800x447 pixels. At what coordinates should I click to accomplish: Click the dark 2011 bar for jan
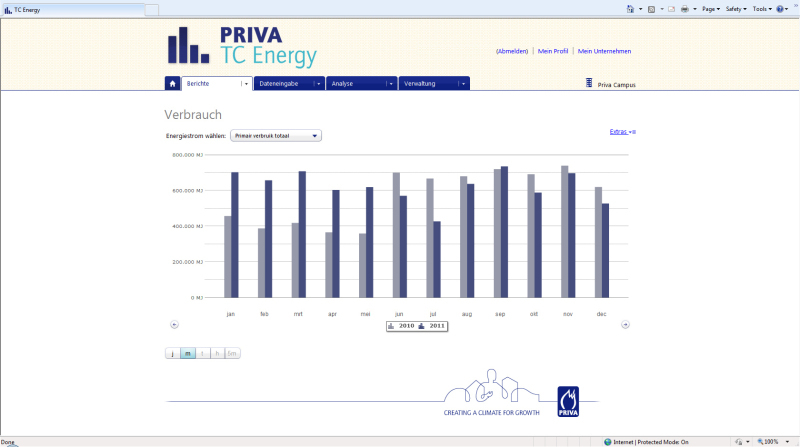(x=235, y=235)
